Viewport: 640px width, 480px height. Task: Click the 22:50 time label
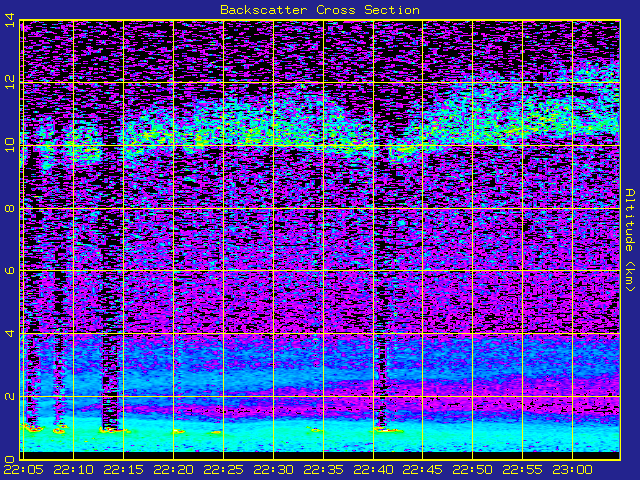point(473,470)
